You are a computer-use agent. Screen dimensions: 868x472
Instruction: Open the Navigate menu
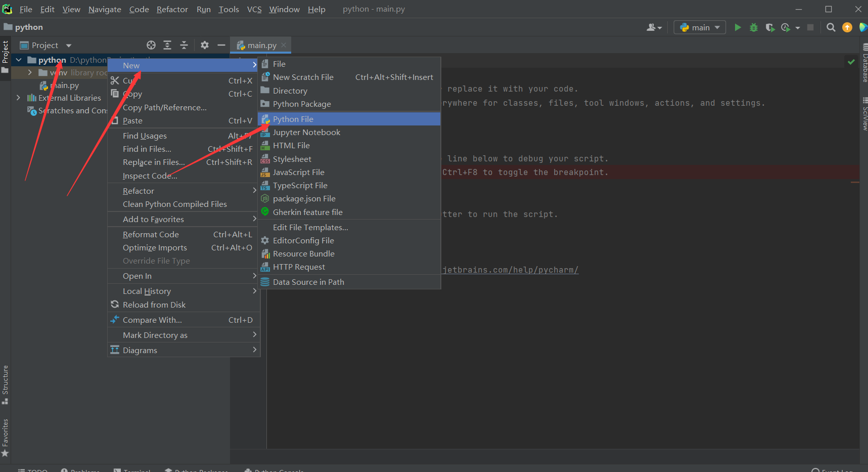[105, 9]
